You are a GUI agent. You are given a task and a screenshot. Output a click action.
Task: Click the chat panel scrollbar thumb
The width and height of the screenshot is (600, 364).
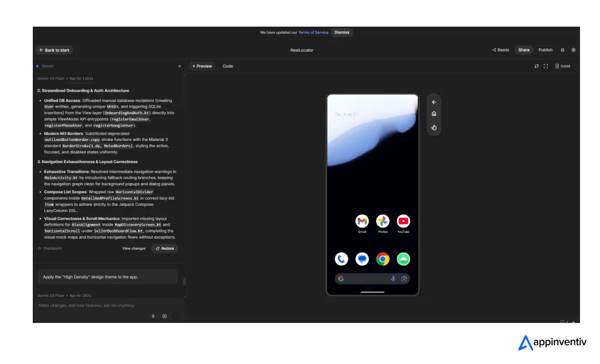click(184, 281)
